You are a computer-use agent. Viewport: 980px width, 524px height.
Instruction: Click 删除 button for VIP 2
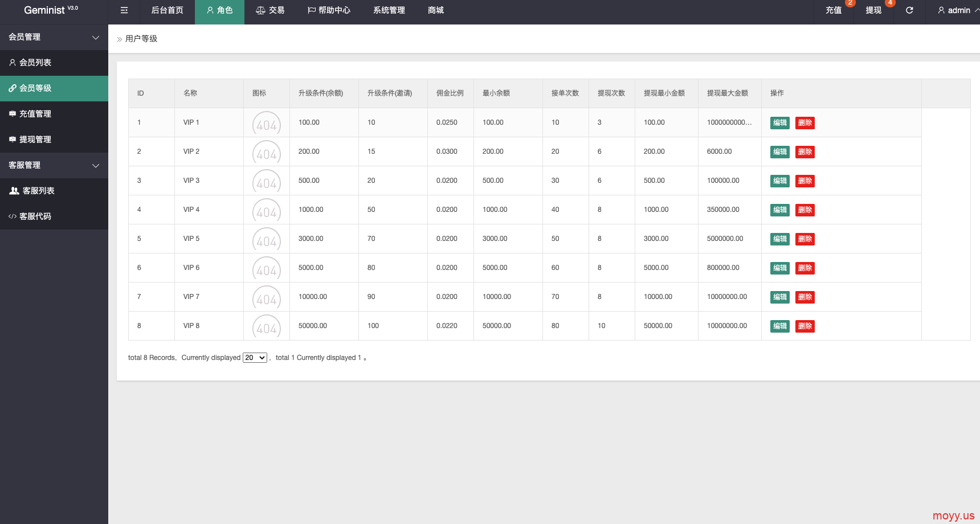click(x=805, y=152)
